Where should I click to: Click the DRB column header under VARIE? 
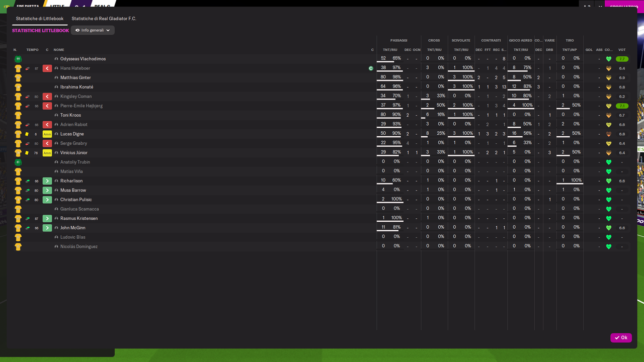coord(549,50)
